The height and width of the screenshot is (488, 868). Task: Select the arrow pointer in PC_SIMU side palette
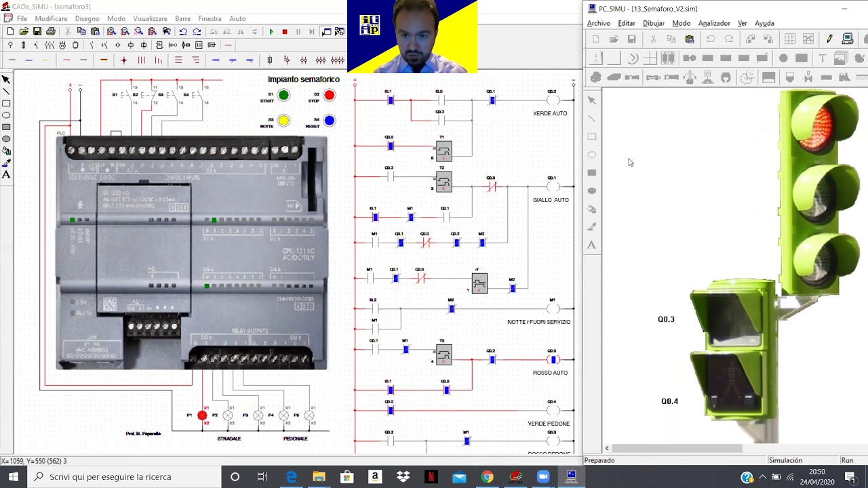coord(592,100)
